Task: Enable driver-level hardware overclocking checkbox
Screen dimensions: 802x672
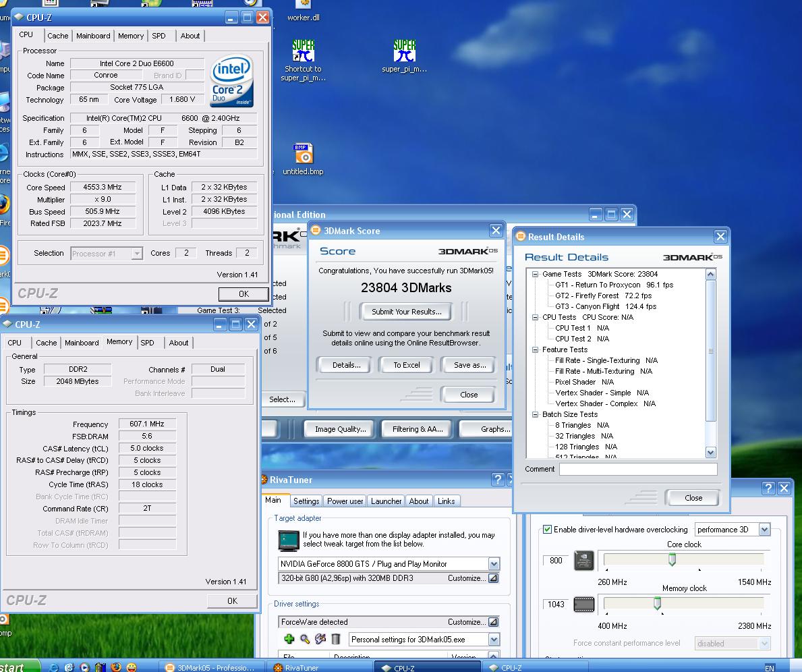Action: point(547,529)
